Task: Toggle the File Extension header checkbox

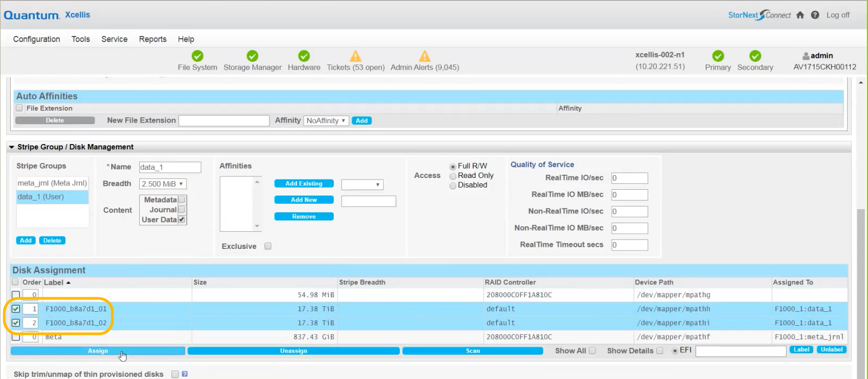Action: [19, 108]
